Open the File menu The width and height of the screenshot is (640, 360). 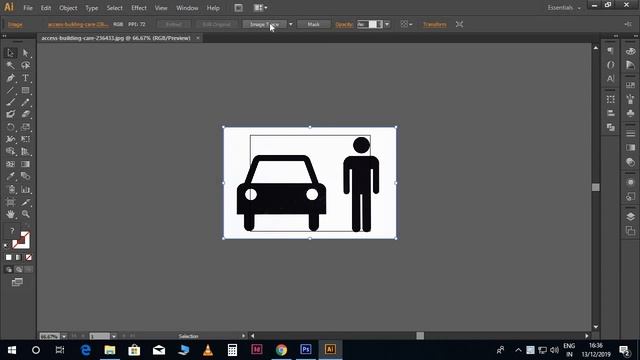click(28, 8)
